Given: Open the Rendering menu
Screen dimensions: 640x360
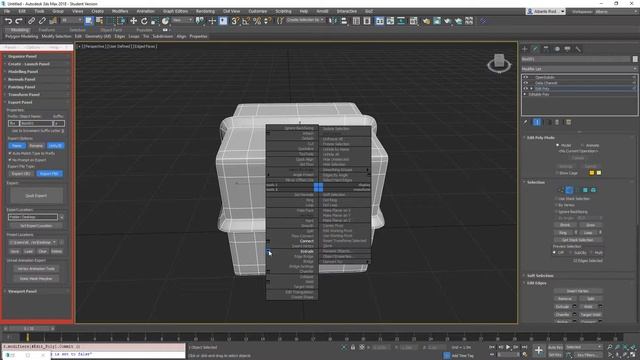Looking at the screenshot, I should [205, 11].
